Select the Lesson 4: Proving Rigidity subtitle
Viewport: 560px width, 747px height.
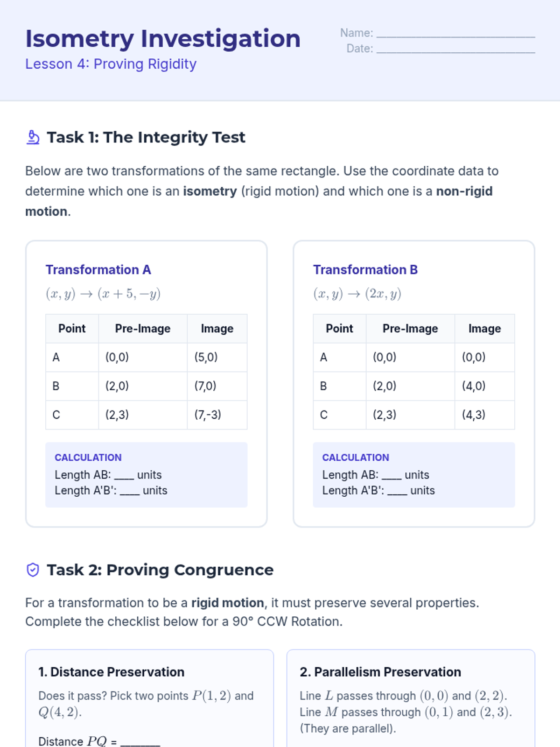coord(111,64)
